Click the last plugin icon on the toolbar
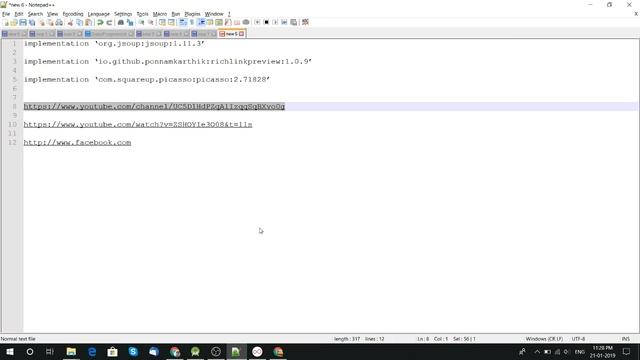 [x=305, y=22]
